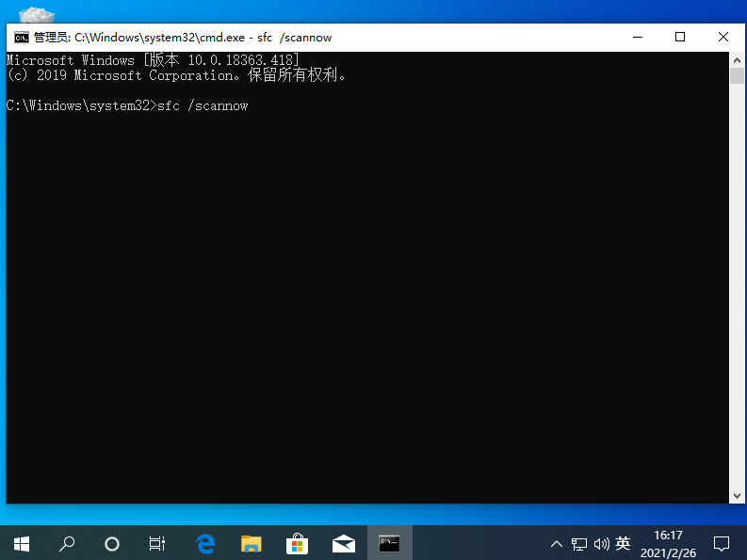The image size is (747, 560).
Task: Close the cmd.exe window
Action: (723, 37)
